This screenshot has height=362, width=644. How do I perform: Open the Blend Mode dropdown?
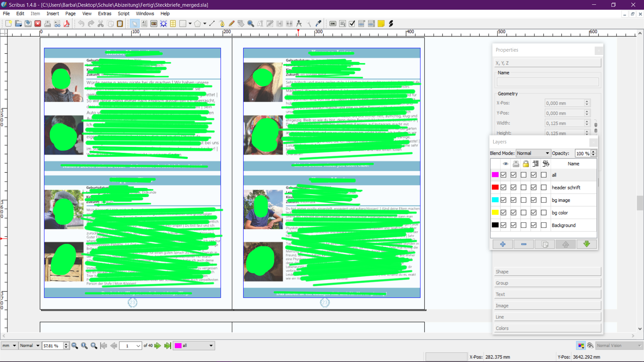tap(533, 153)
